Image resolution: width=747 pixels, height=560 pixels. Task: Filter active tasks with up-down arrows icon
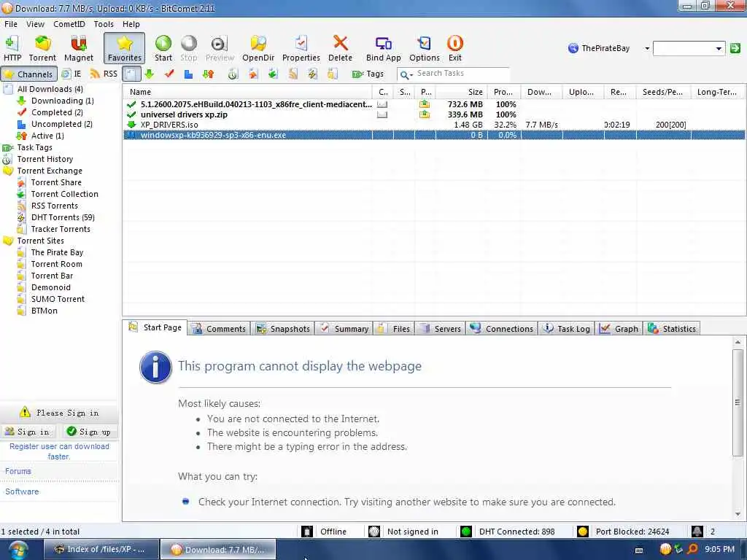(x=208, y=74)
